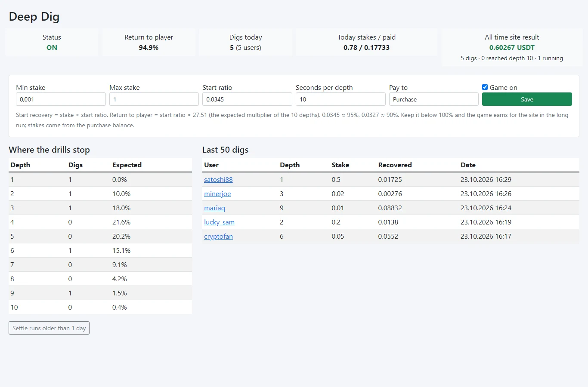Click the recovered value 0.08832
588x387 pixels.
(390, 208)
